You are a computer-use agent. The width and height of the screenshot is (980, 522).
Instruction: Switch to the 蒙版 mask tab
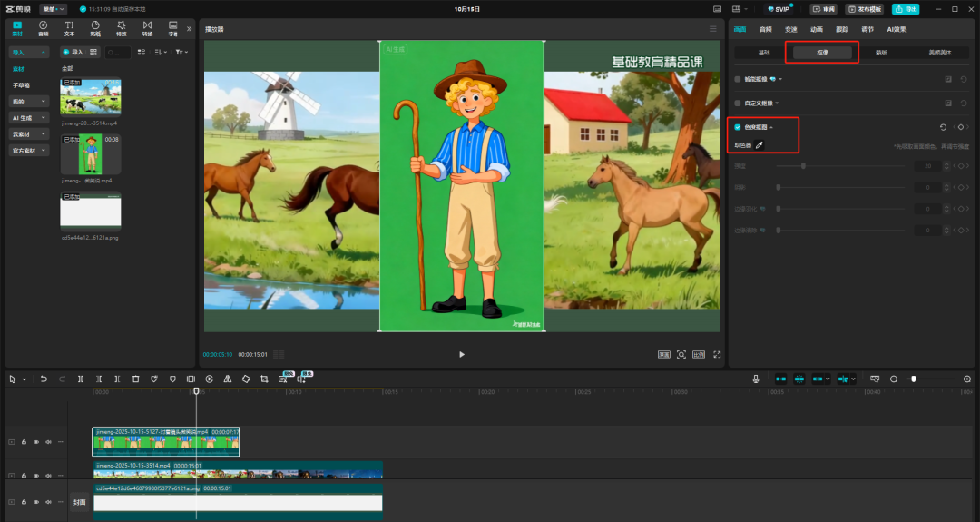pyautogui.click(x=881, y=53)
